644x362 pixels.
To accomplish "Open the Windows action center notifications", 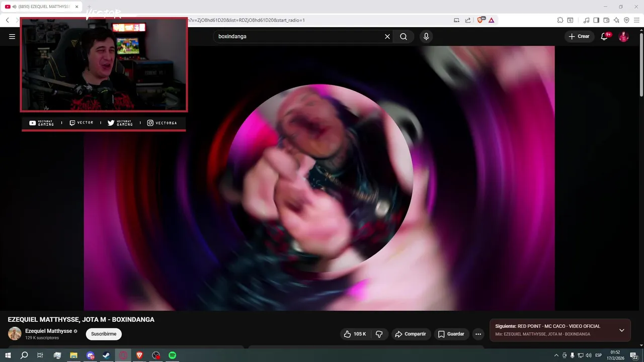I will click(634, 355).
